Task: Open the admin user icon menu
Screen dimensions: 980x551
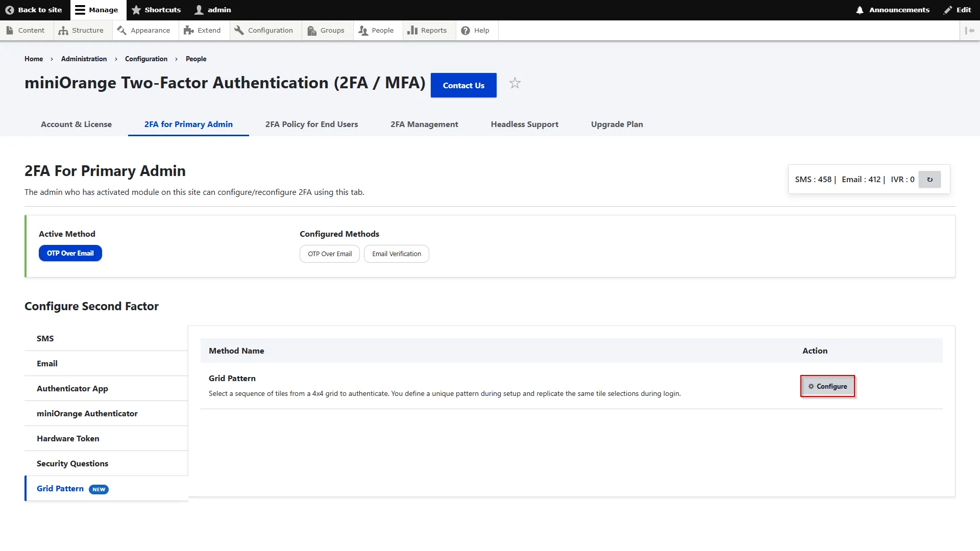Action: click(x=199, y=10)
